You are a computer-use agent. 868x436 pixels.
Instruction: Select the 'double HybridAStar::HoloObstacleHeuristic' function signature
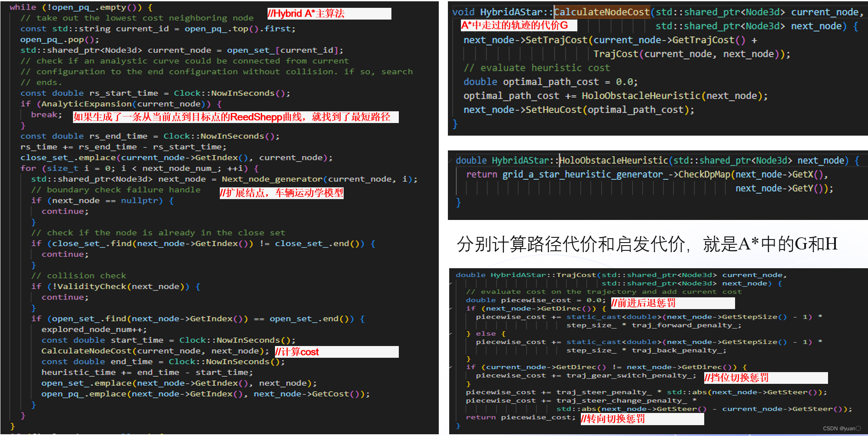(657, 160)
